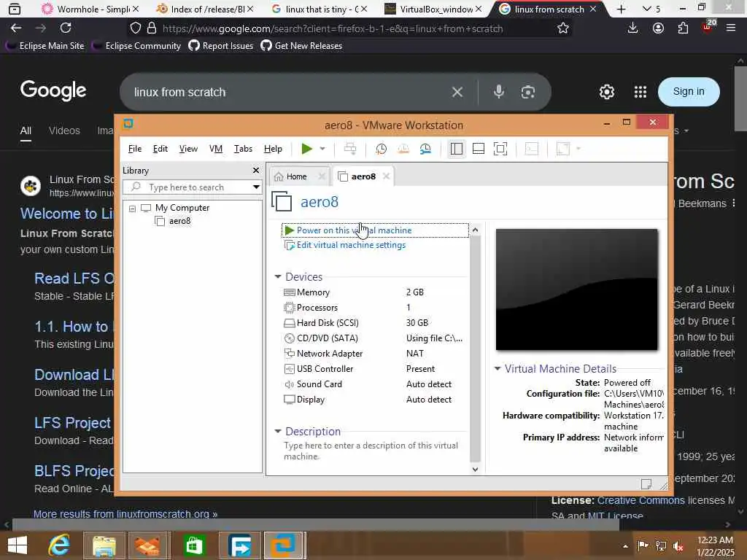The width and height of the screenshot is (747, 560).
Task: Open the snapshot manager icon
Action: pos(425,149)
